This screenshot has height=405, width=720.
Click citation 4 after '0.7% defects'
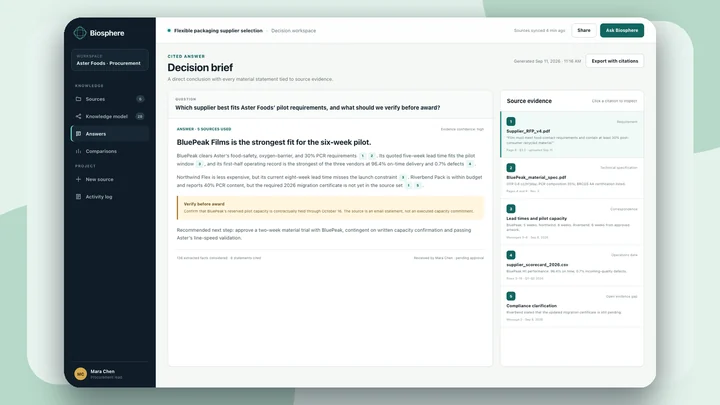(x=470, y=164)
